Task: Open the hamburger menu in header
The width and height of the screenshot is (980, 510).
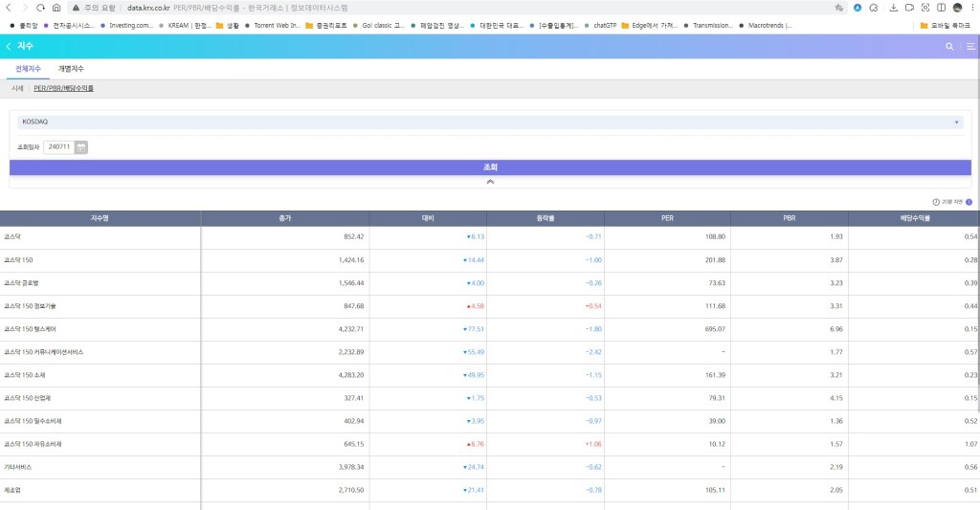Action: coord(970,46)
